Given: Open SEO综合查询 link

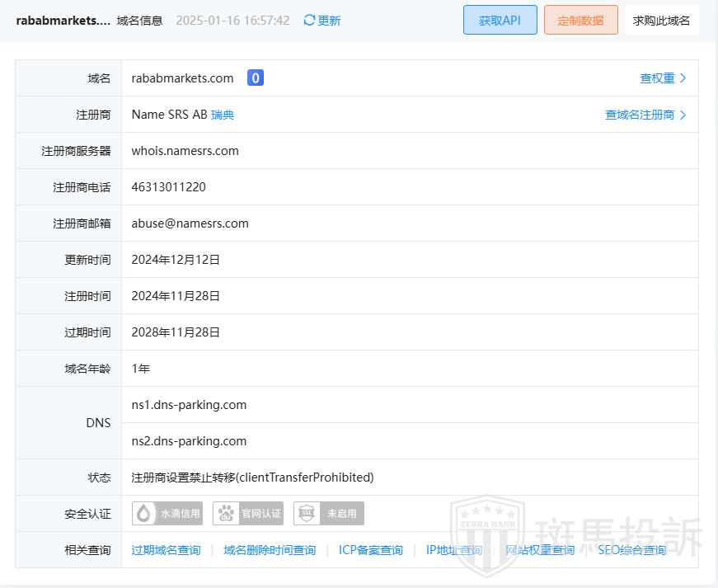Looking at the screenshot, I should point(631,550).
